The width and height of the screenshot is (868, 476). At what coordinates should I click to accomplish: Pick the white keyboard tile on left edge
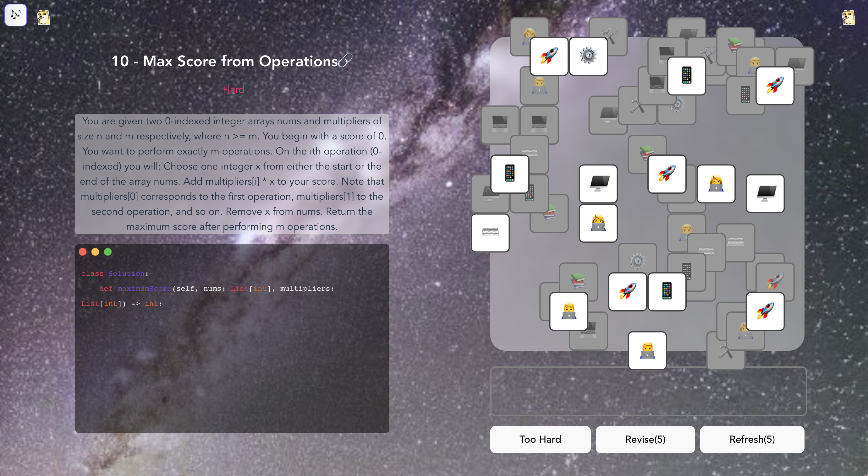coord(490,233)
